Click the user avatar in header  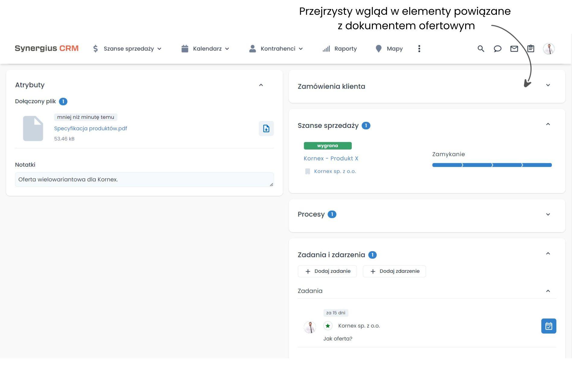[549, 49]
